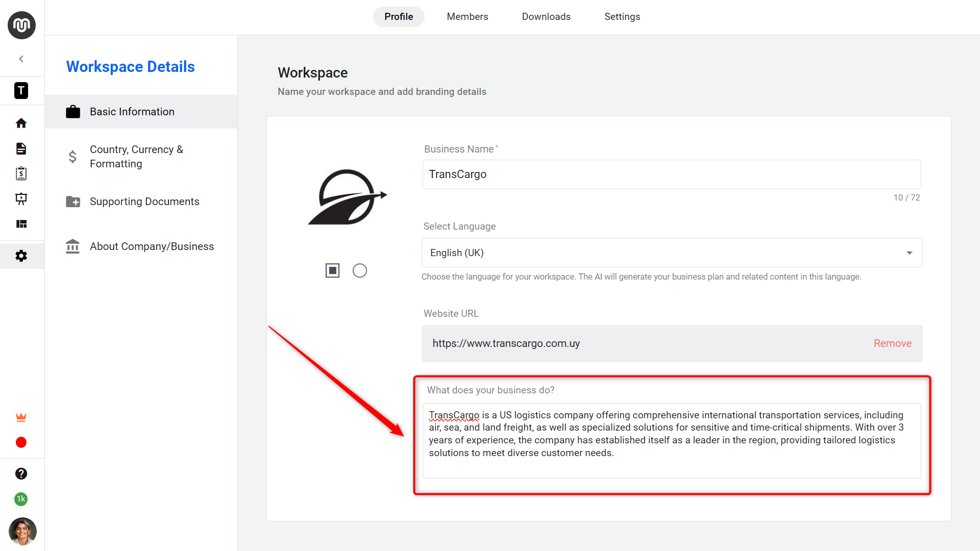
Task: Open the T workspace switcher
Action: [x=21, y=91]
